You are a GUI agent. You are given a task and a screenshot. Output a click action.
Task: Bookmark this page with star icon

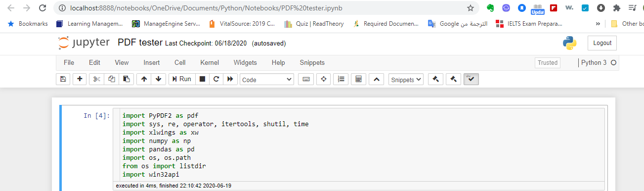(x=471, y=8)
